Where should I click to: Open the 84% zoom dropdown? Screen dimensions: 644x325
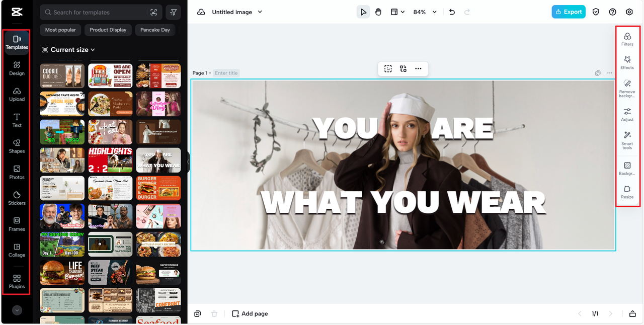pos(425,12)
